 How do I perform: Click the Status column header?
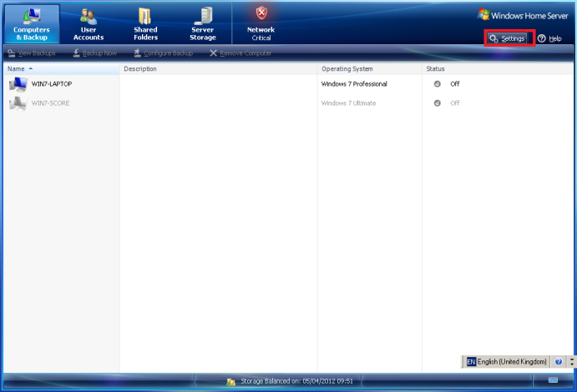[498, 68]
